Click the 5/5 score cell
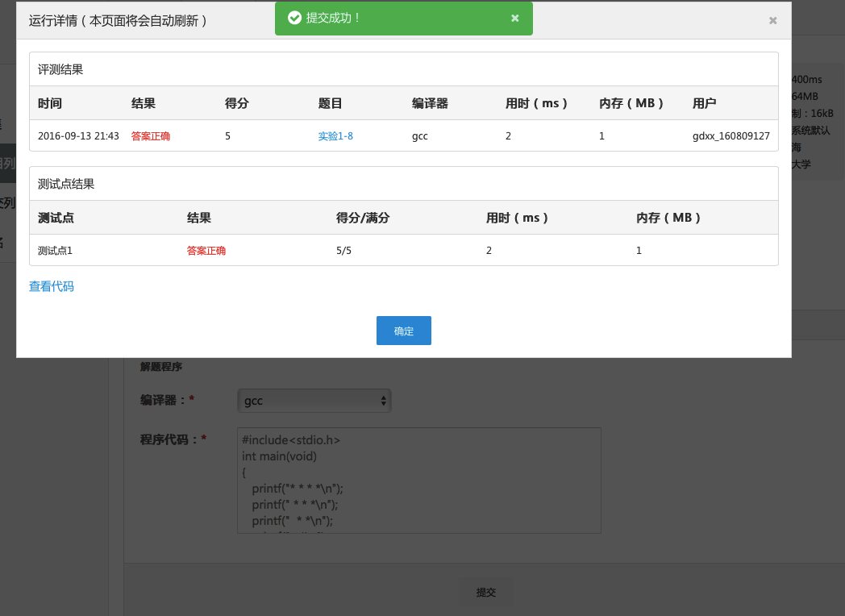 tap(343, 251)
